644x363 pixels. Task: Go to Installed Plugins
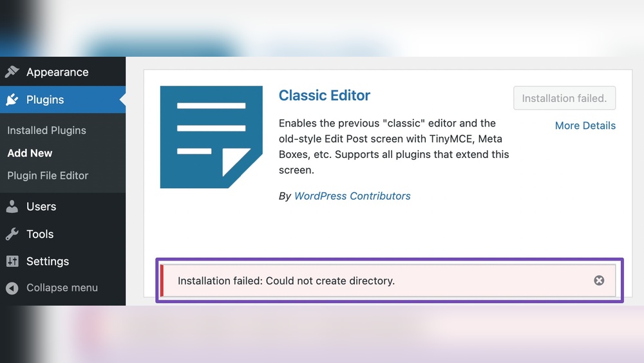coord(47,130)
